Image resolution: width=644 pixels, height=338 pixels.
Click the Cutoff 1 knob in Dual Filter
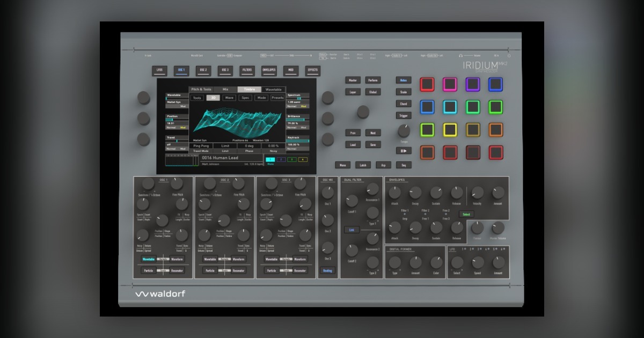click(x=352, y=201)
